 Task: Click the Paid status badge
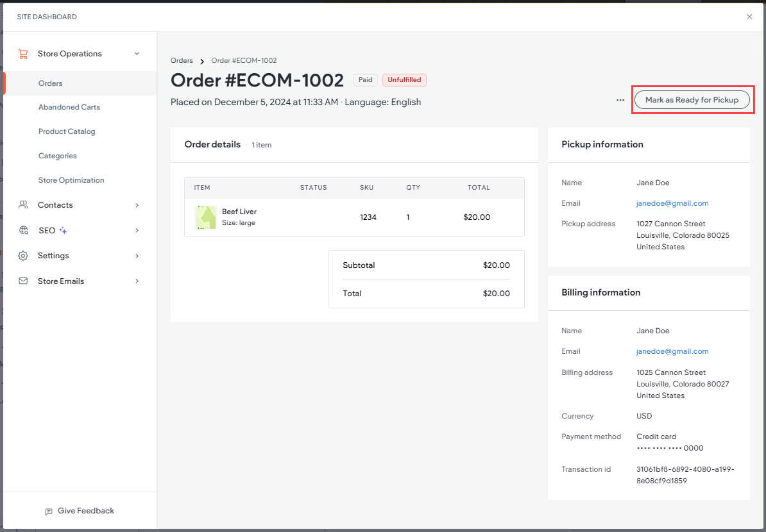coord(365,79)
